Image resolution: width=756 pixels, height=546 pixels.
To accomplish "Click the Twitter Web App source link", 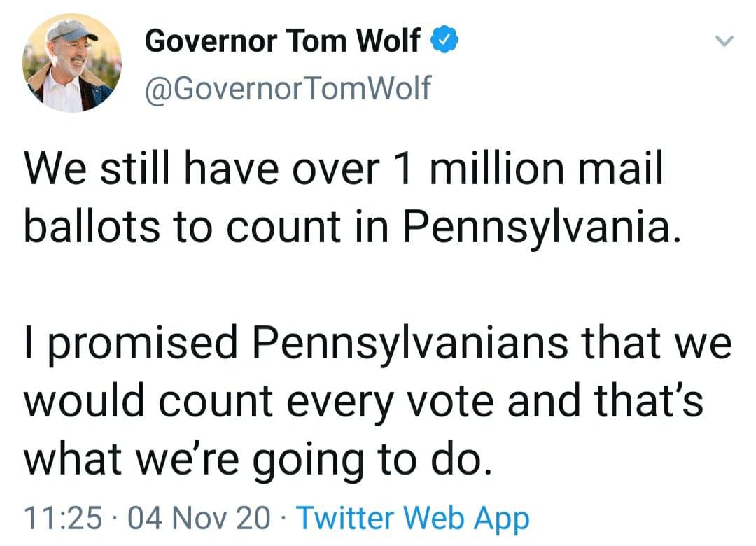I will click(413, 519).
